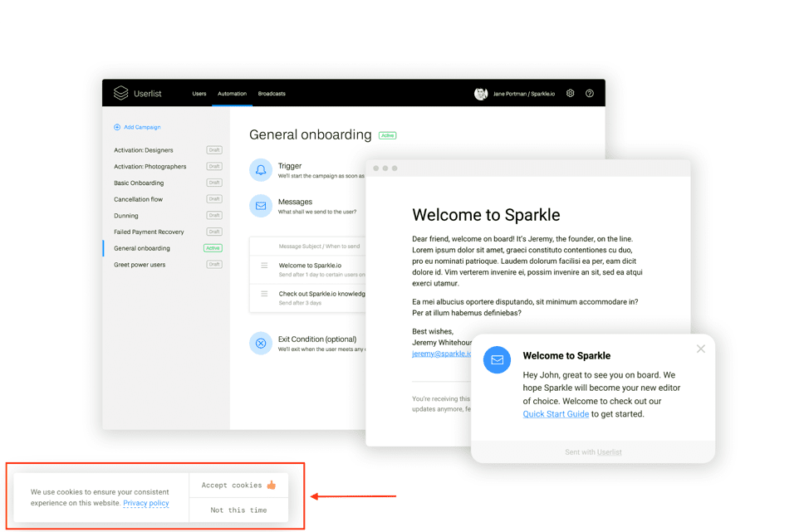Click the blue envelope icon in notification

pos(497,360)
